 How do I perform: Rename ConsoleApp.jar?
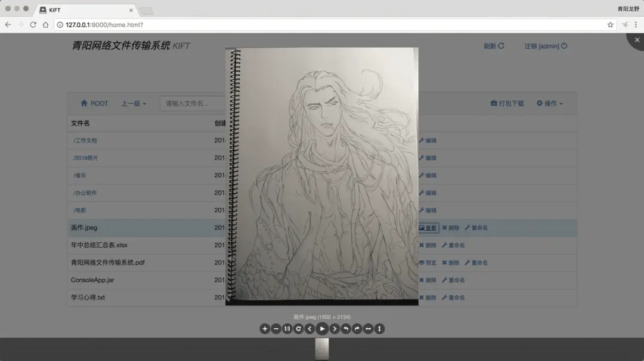point(453,280)
